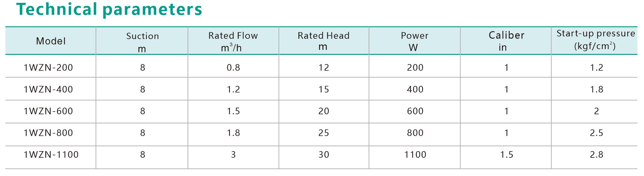
Task: Select the Rated Flow header cell
Action: pos(233,41)
